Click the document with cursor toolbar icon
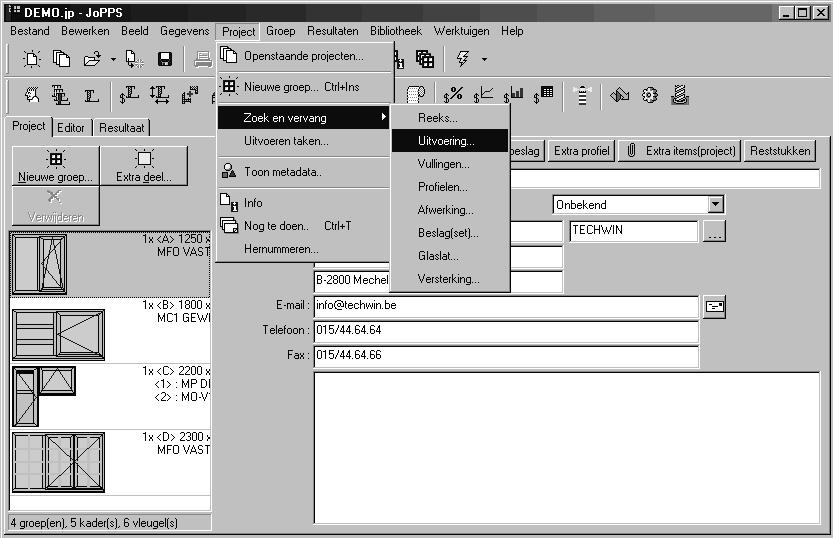The image size is (833, 538). tap(134, 58)
